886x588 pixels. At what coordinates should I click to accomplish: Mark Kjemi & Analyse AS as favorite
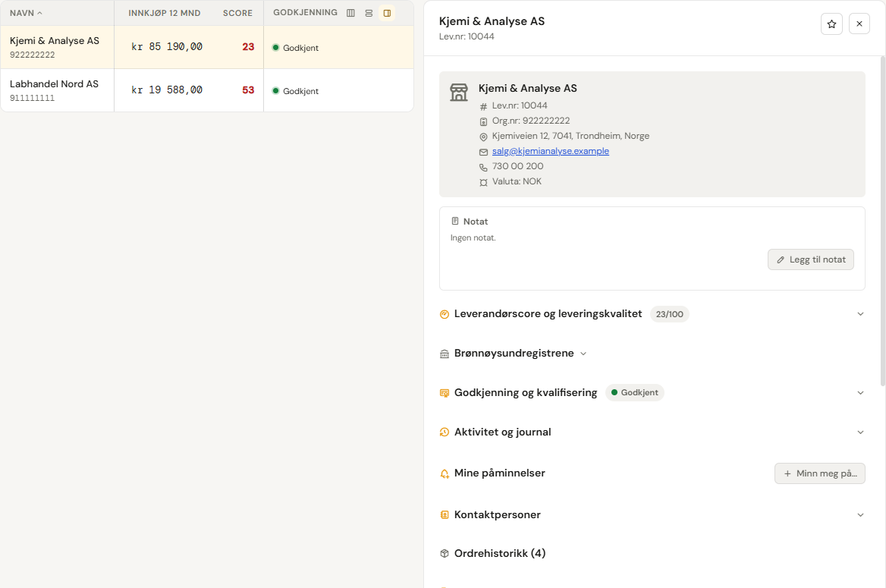[x=831, y=24]
